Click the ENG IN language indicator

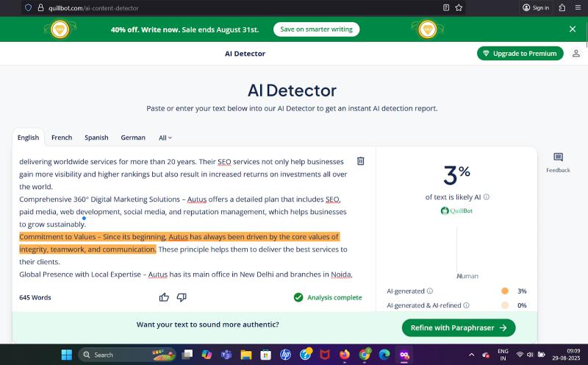tap(503, 355)
